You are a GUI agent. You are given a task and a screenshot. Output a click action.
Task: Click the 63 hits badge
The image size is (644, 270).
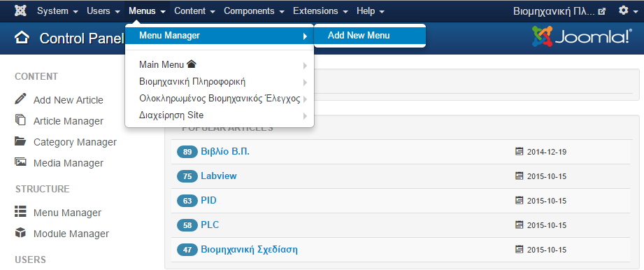[187, 201]
